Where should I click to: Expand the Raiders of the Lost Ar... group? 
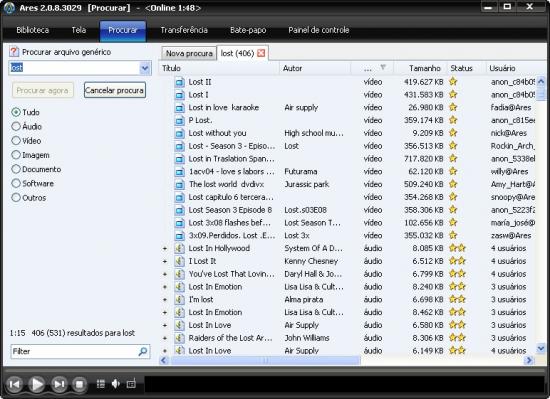click(x=165, y=338)
